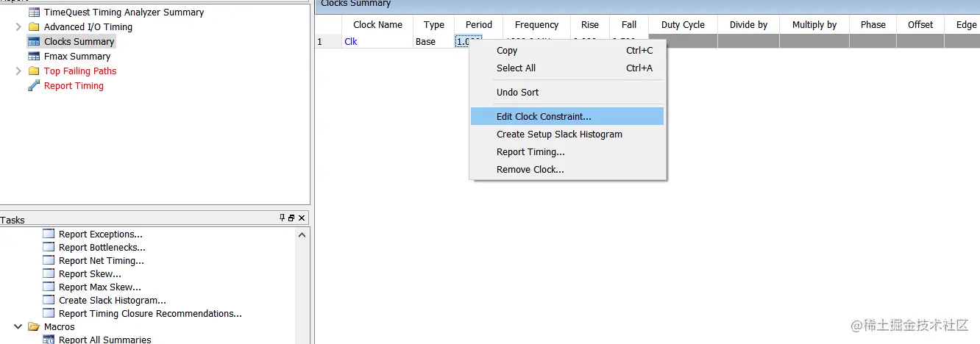Select Macros folder label
980x344 pixels.
[60, 327]
